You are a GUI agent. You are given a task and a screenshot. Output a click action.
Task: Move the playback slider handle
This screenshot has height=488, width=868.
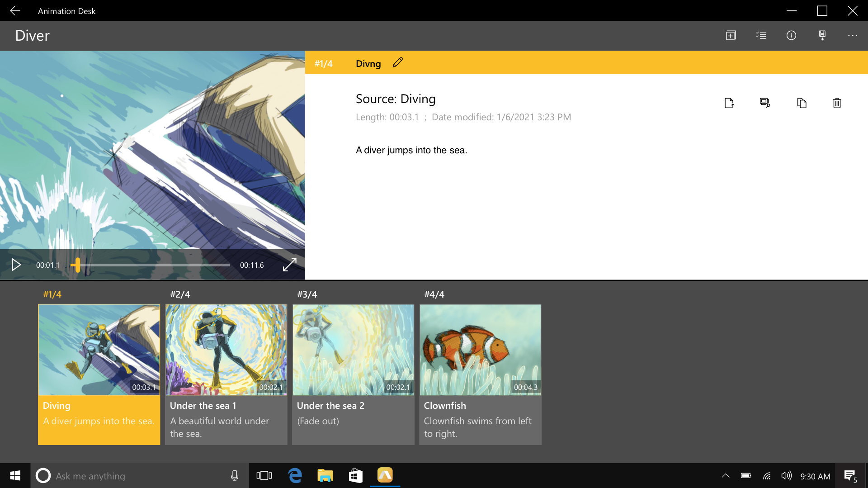(x=76, y=265)
